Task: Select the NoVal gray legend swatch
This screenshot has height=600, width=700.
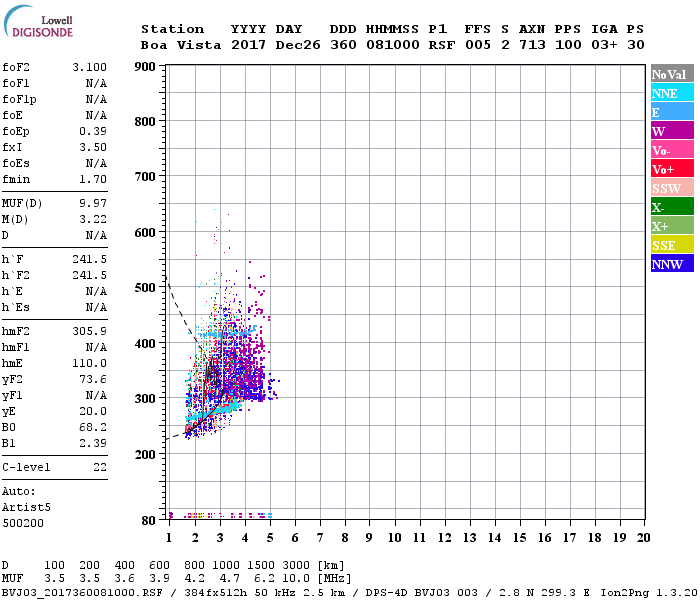Action: (x=672, y=74)
